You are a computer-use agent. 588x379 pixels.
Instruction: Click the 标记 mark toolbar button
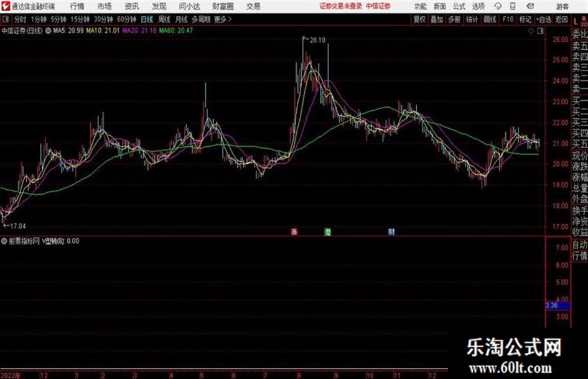[525, 19]
